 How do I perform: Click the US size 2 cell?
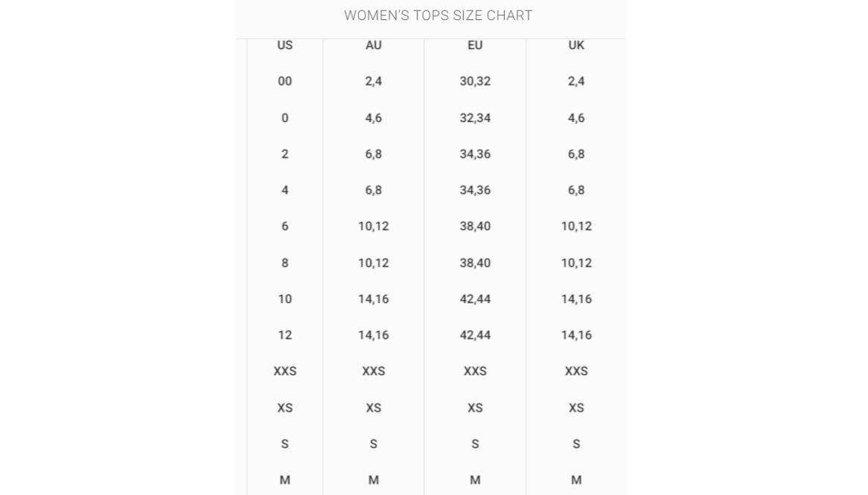pyautogui.click(x=284, y=154)
